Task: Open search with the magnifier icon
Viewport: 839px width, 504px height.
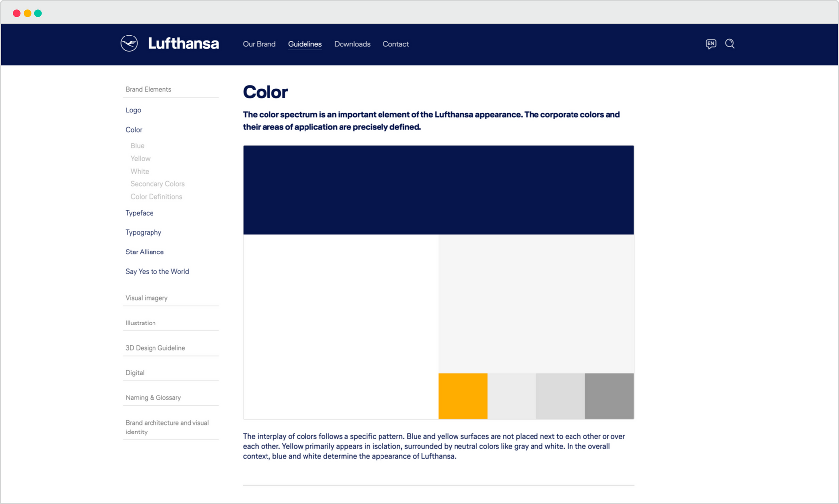Action: [730, 44]
